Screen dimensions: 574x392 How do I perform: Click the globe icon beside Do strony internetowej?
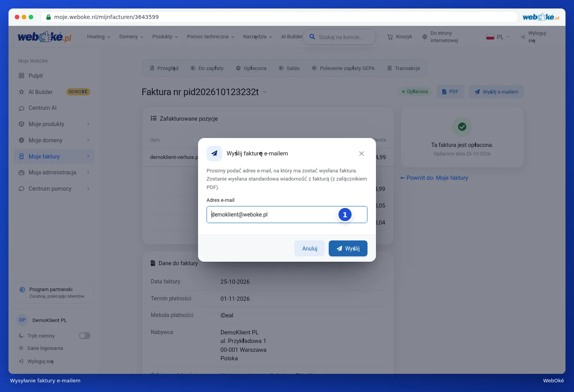click(425, 37)
